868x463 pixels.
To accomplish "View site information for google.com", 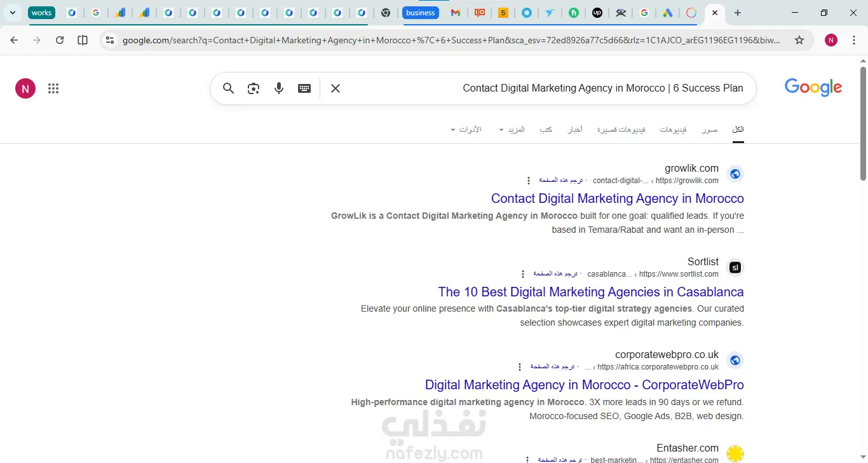I will (110, 40).
